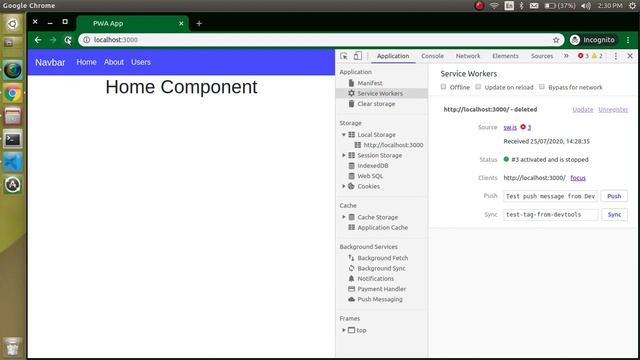Click the Incognito profile indicator

(592, 40)
